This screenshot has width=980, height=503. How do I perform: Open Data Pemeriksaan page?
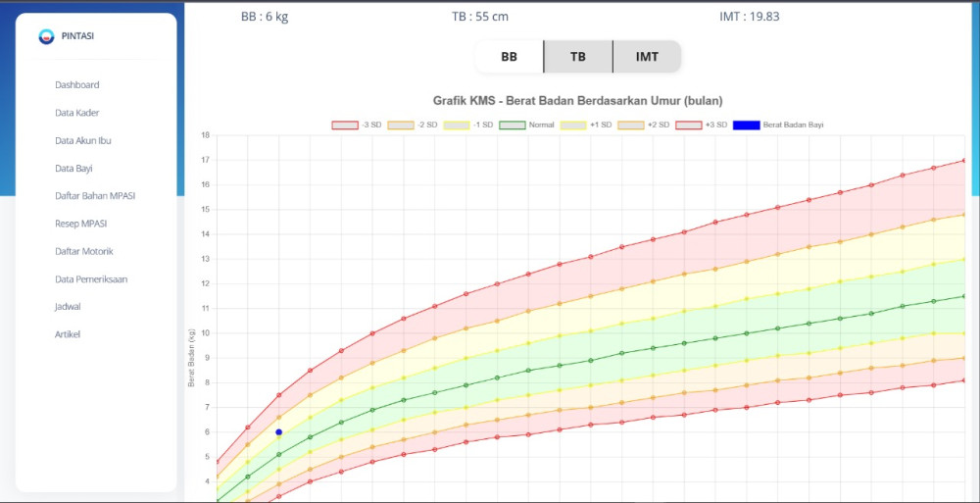pos(91,279)
